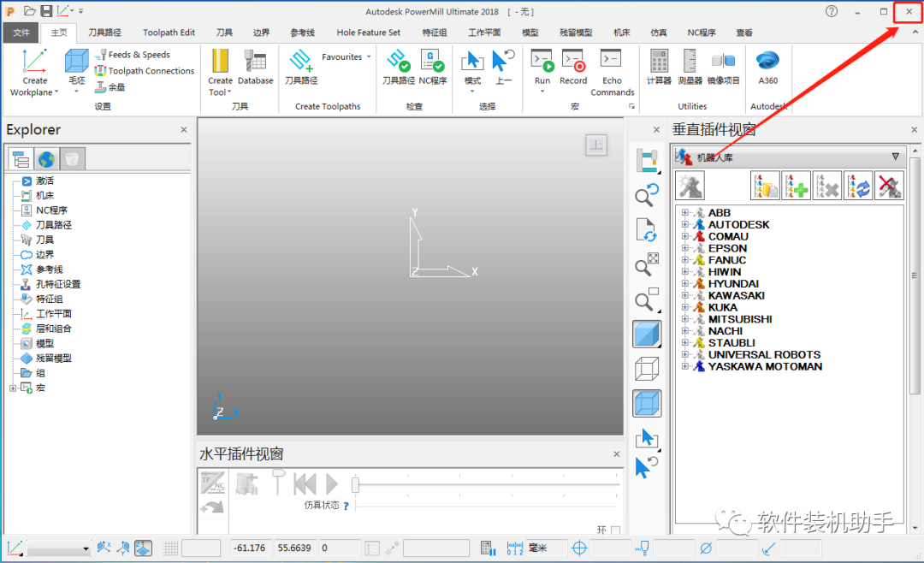This screenshot has height=563, width=924.
Task: Toggle the grid icon in status bar
Action: (171, 548)
